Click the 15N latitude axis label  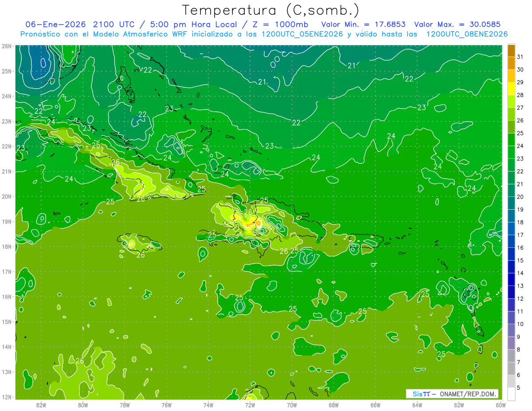[7, 322]
